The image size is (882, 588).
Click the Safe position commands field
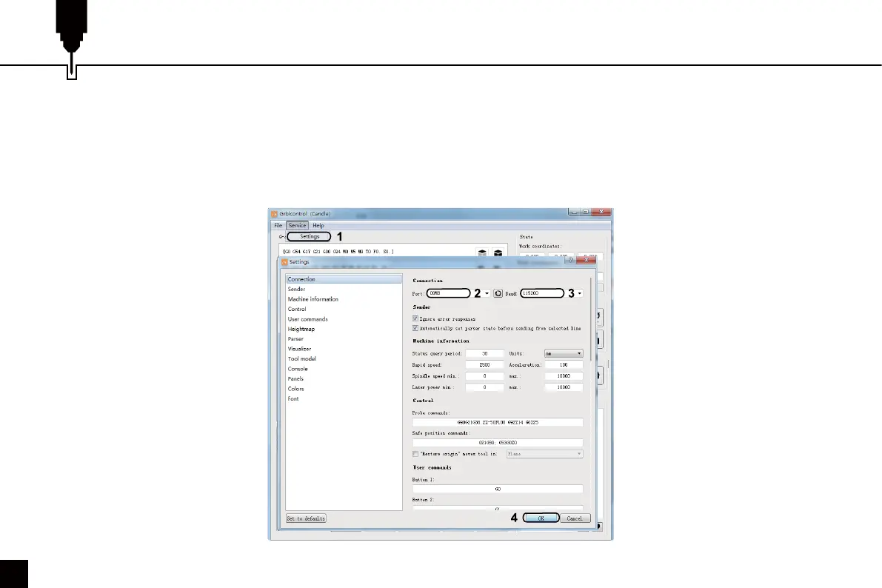[x=498, y=443]
